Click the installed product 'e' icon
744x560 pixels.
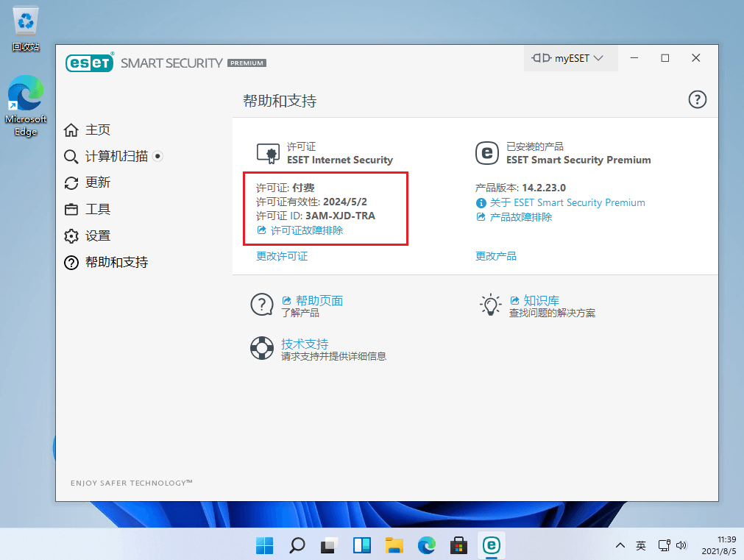pyautogui.click(x=487, y=153)
